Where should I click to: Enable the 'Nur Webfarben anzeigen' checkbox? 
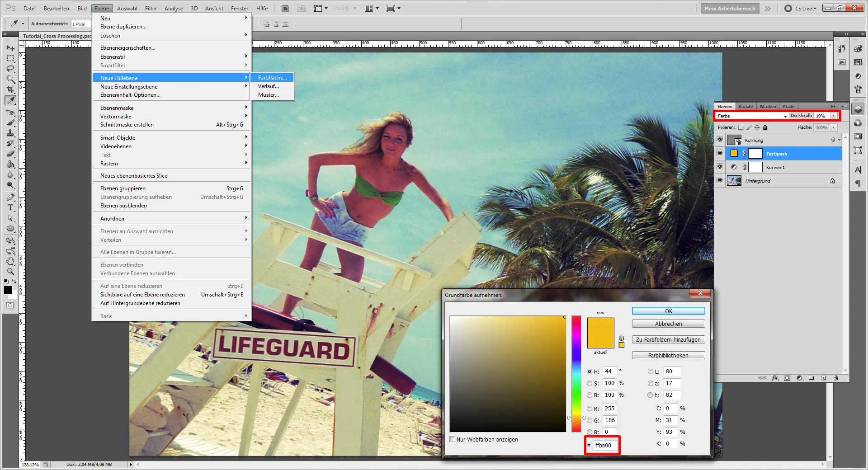click(x=453, y=439)
